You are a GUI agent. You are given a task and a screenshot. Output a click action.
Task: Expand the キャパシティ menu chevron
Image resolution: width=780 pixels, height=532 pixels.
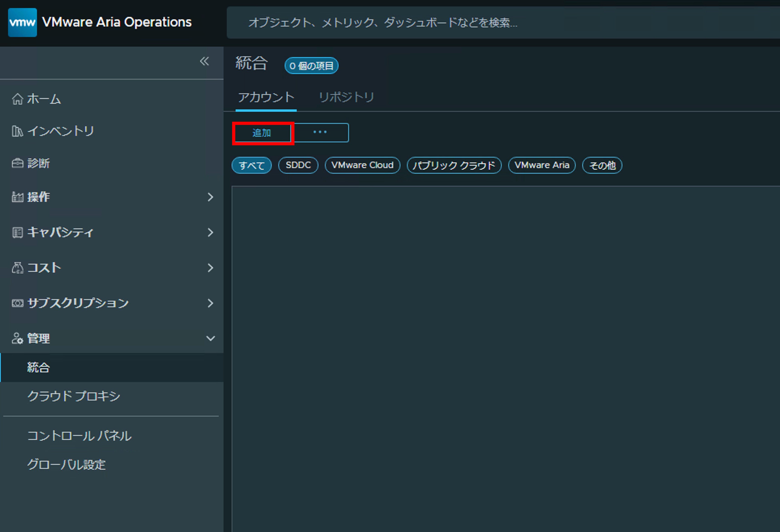210,232
